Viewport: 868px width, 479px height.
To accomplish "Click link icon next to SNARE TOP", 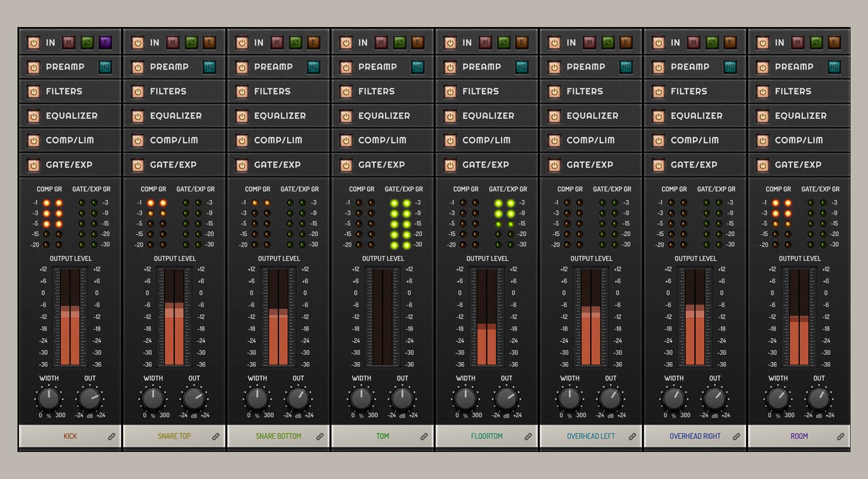I will pyautogui.click(x=216, y=436).
